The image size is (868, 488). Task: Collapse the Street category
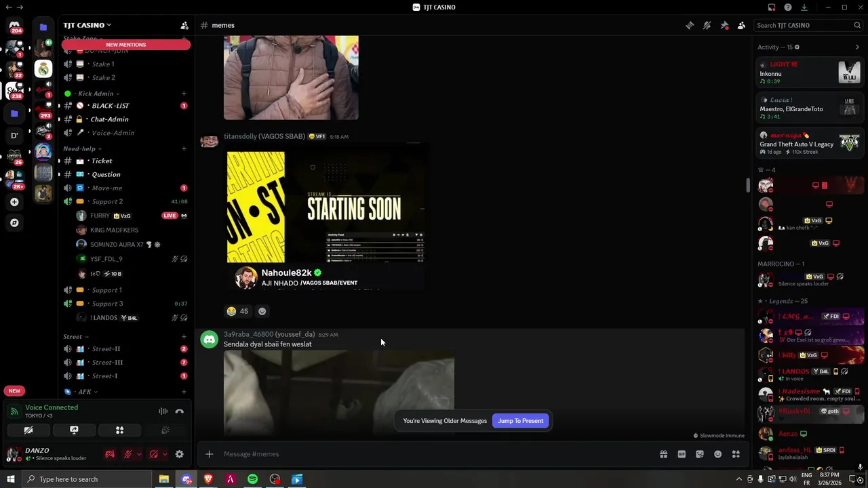click(x=75, y=337)
